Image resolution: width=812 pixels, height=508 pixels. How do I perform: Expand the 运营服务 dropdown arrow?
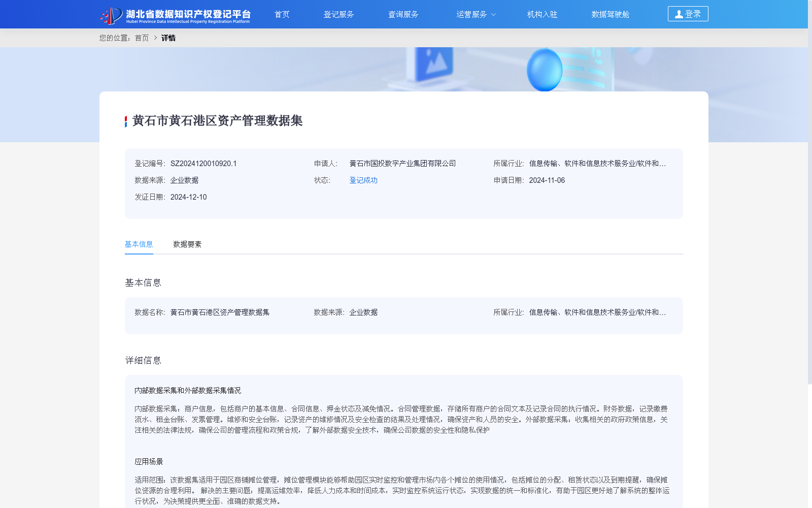coord(493,15)
